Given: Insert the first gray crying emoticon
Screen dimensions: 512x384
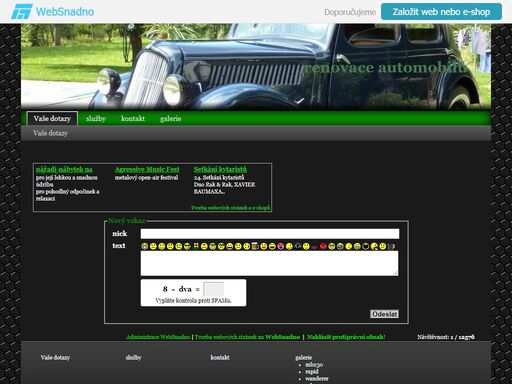Looking at the screenshot, I should [x=144, y=246].
